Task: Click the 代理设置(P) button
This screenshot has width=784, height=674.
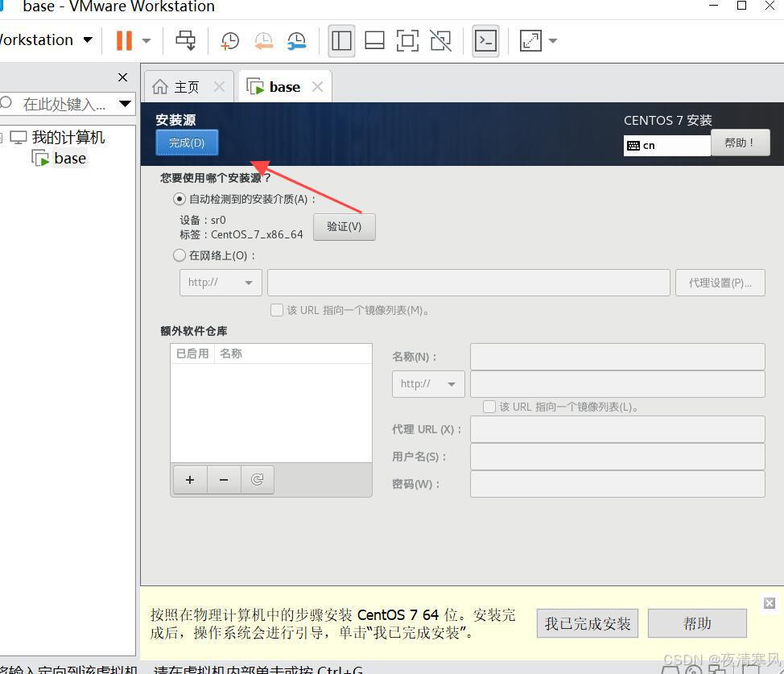Action: point(720,283)
